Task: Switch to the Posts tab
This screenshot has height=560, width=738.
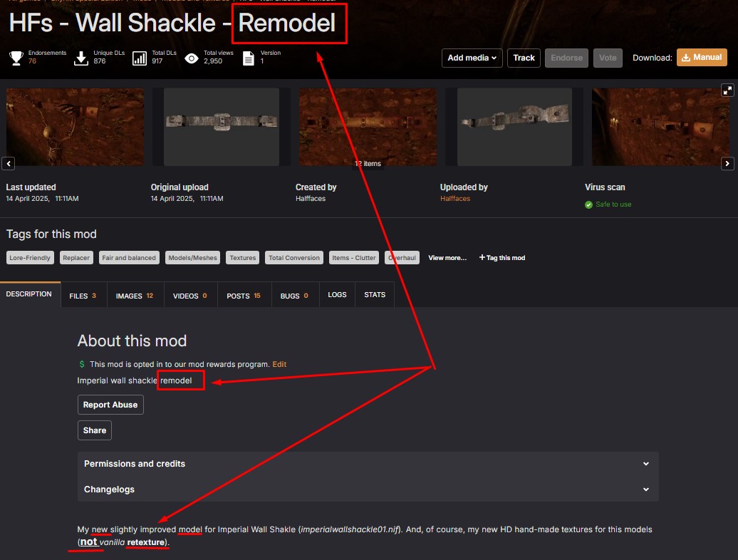Action: 244,296
